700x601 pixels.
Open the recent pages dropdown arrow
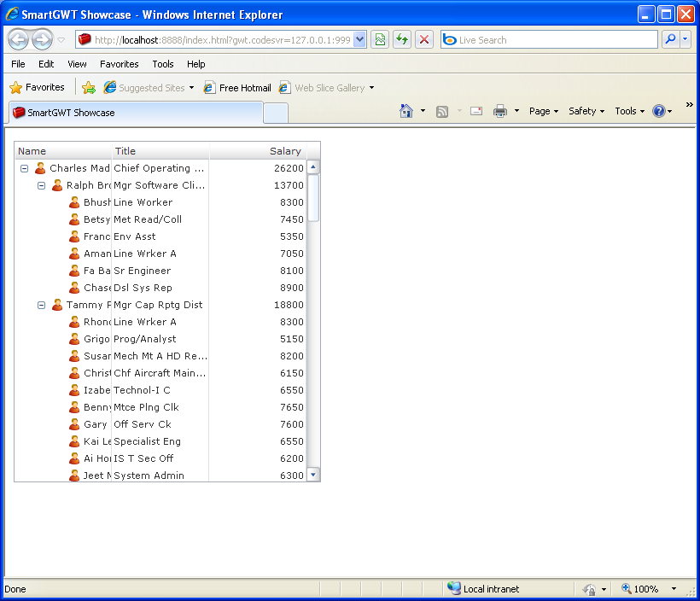pos(61,40)
